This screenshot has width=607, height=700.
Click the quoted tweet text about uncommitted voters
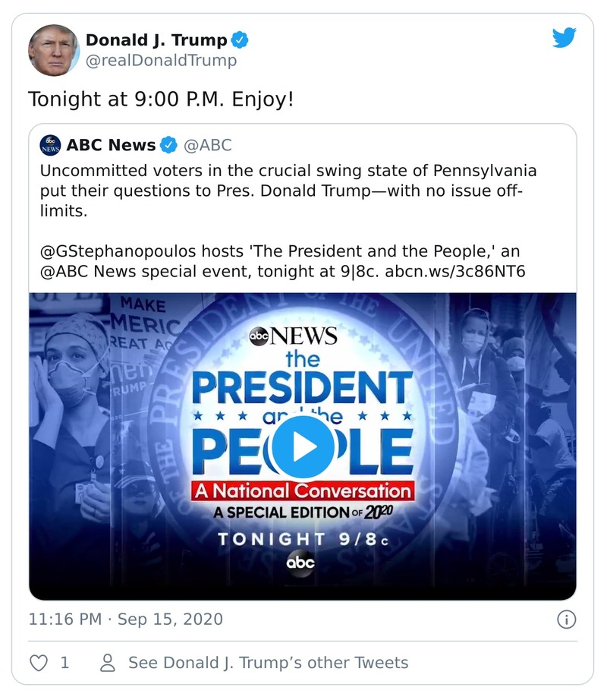coord(288,190)
